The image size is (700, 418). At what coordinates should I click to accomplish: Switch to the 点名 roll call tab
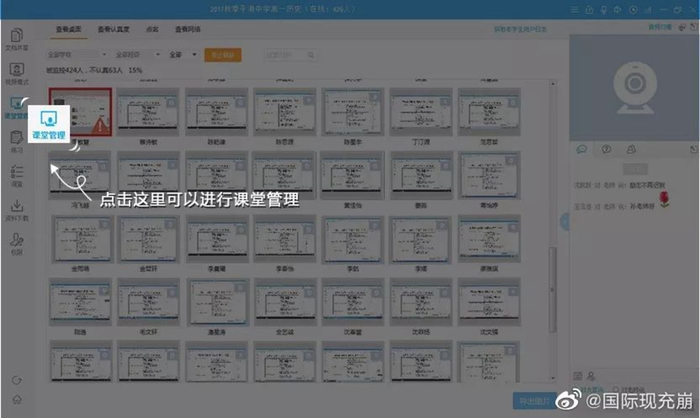tap(152, 29)
